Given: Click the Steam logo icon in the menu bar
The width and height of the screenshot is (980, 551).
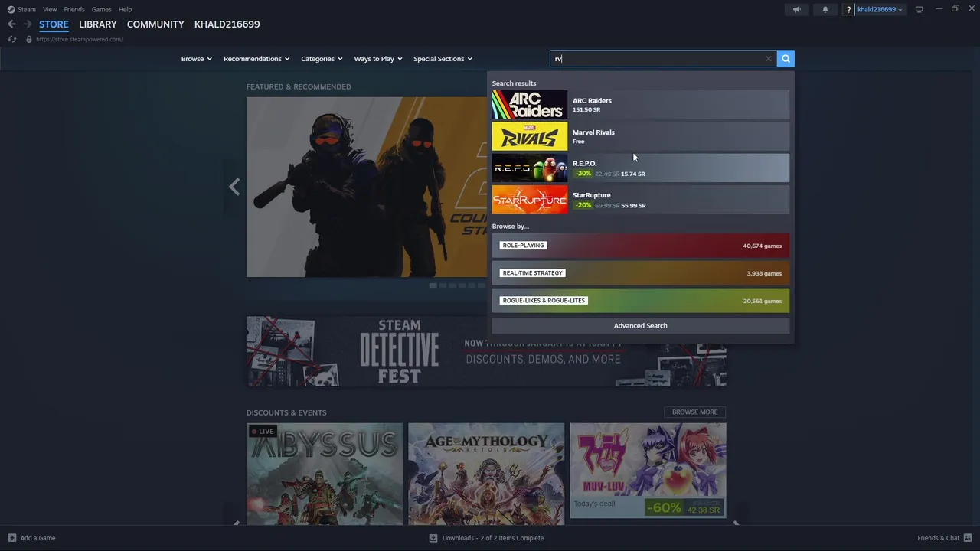Looking at the screenshot, I should click(x=11, y=9).
